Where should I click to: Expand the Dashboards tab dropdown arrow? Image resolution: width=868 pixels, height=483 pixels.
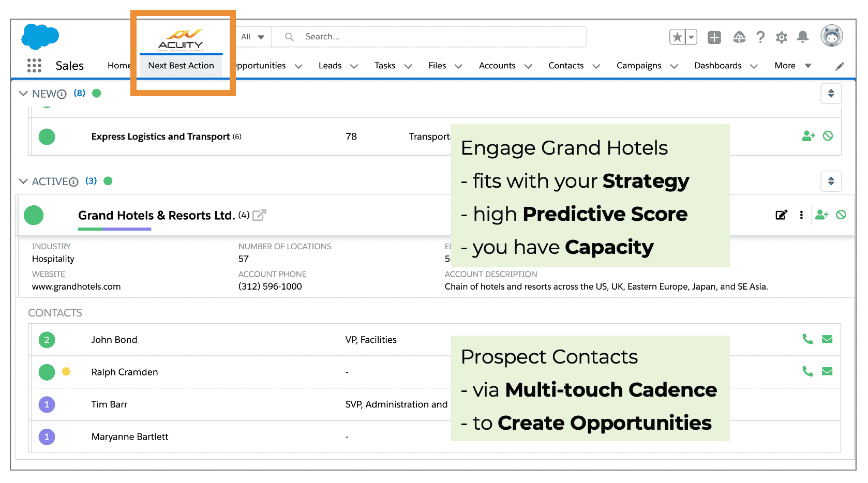pos(754,66)
